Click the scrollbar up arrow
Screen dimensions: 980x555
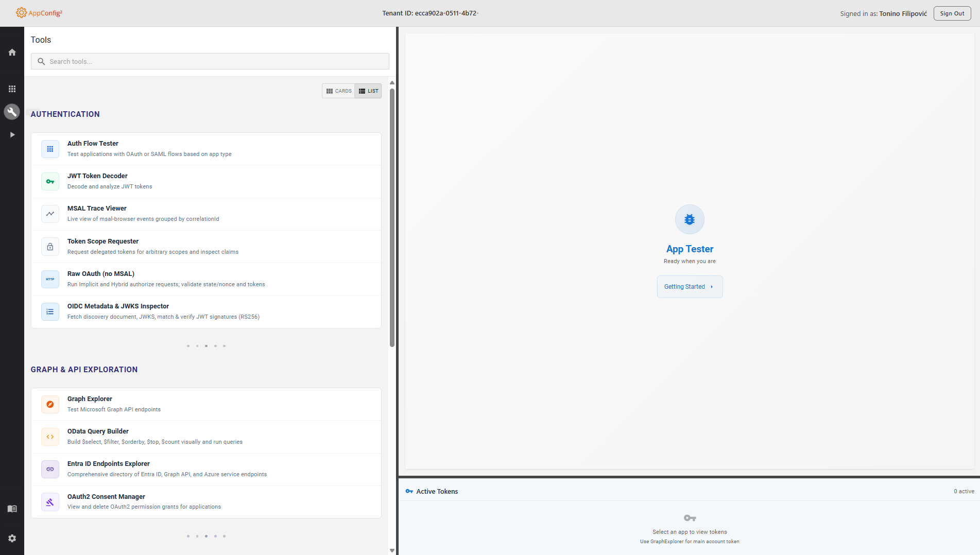(x=392, y=82)
